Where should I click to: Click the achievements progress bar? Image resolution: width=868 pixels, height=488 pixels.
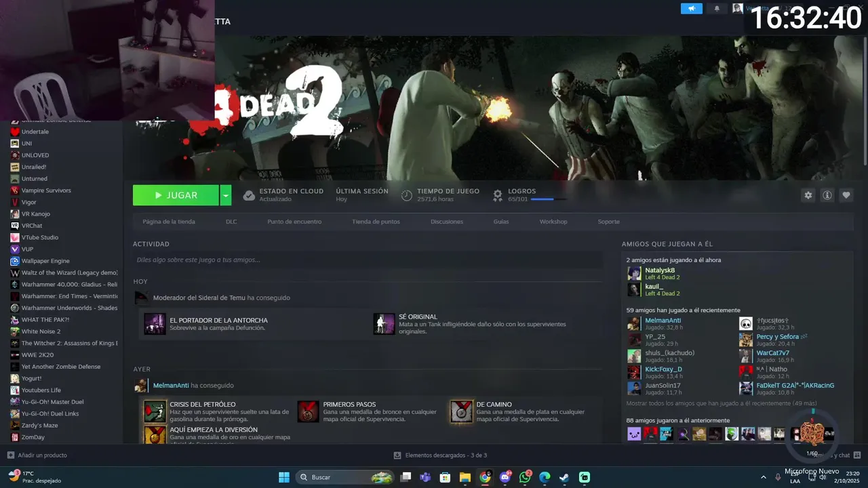(x=549, y=199)
